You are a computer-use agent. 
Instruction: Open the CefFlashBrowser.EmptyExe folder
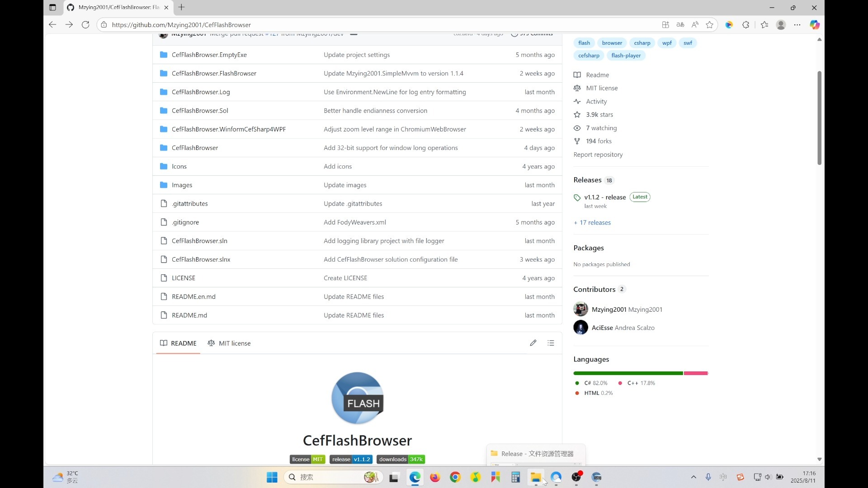point(209,55)
